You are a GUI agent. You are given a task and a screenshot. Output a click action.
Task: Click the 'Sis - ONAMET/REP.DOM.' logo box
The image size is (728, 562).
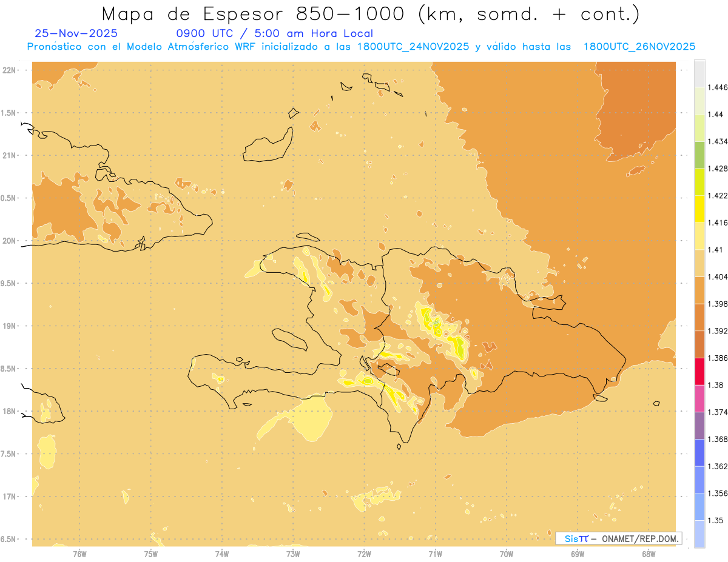(x=619, y=538)
